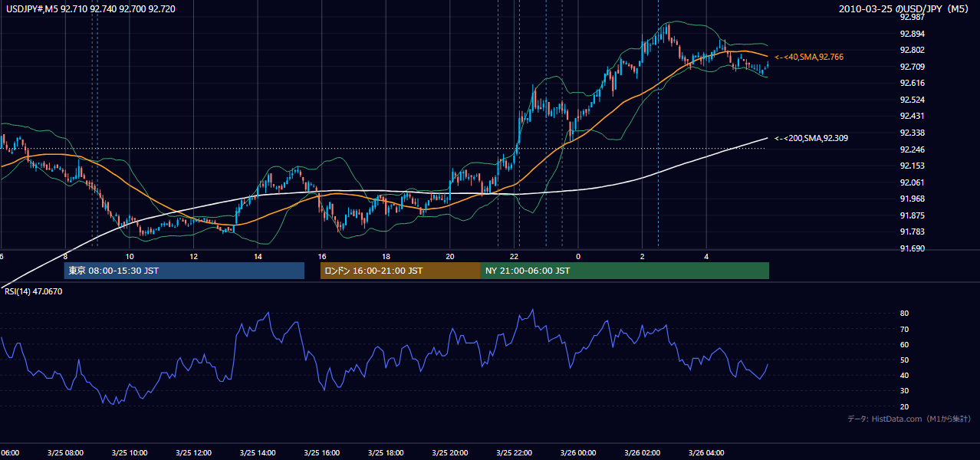This screenshot has height=460, width=980.
Task: Click hour label 14 under the price chart
Action: coord(258,257)
